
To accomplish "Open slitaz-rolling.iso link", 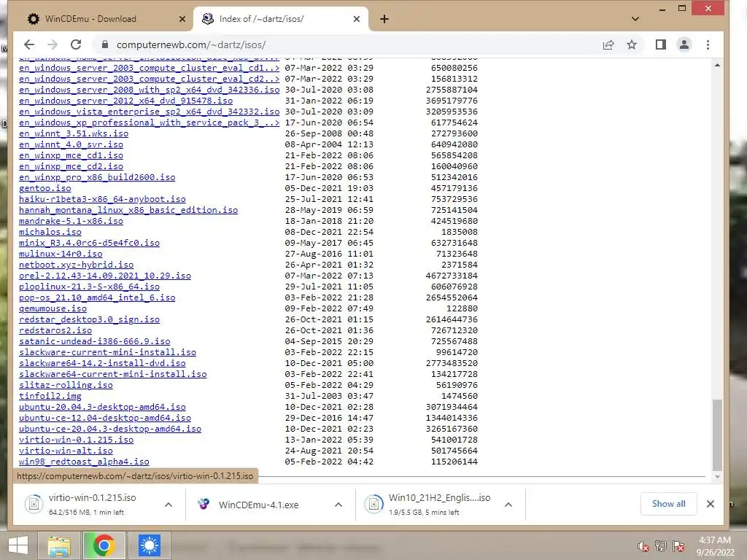I will pos(66,385).
